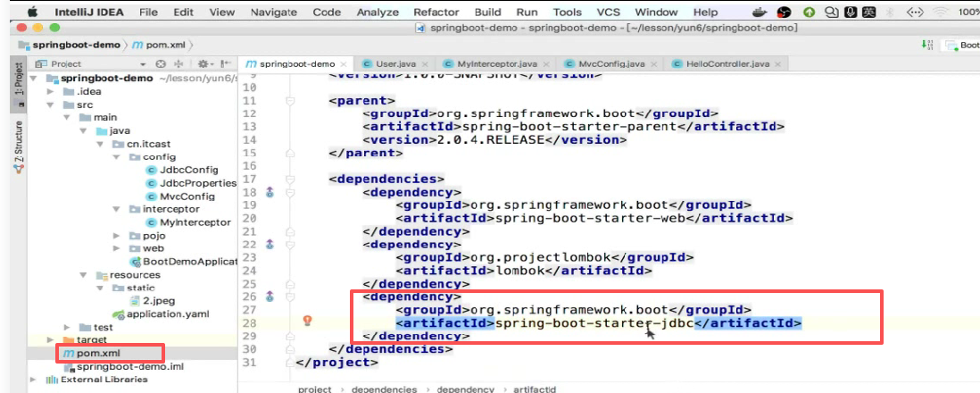
Task: Open Project panel gear settings icon
Action: [205, 63]
